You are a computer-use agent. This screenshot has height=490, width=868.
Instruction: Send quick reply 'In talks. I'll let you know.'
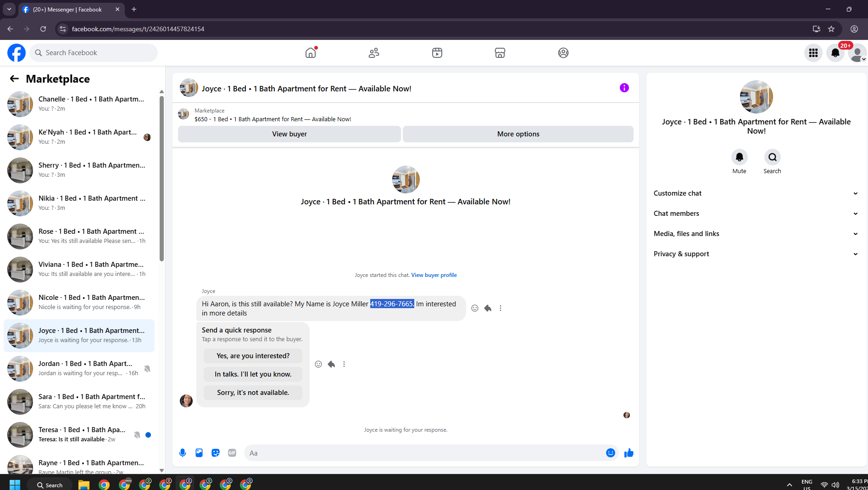pos(253,374)
